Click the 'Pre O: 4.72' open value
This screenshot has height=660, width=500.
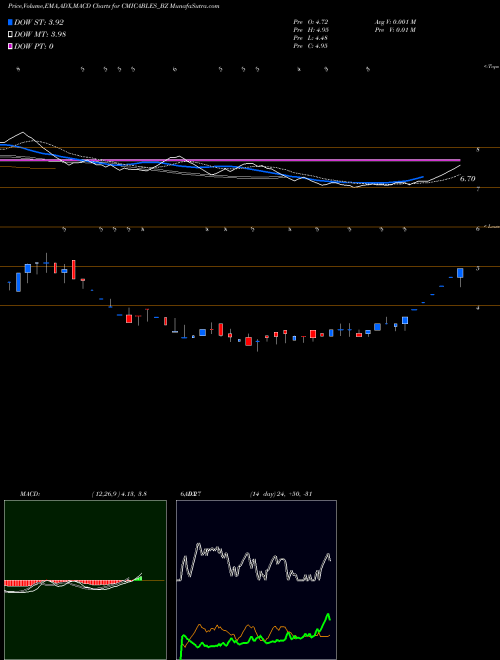pos(311,21)
